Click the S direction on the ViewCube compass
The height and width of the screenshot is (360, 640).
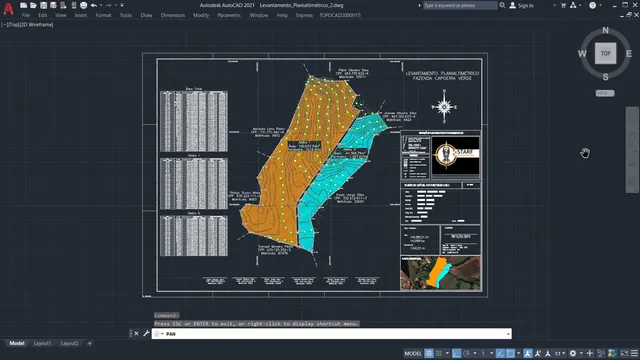tap(605, 77)
